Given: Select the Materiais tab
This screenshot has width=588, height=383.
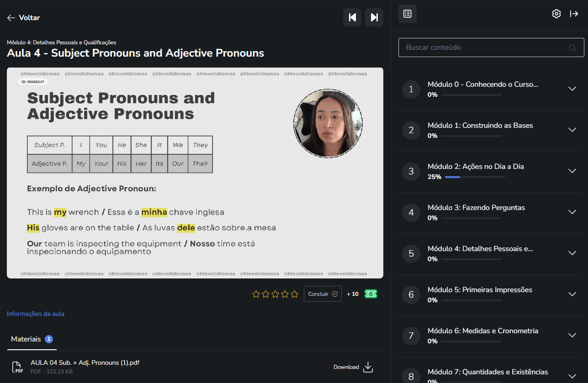Looking at the screenshot, I should pyautogui.click(x=32, y=339).
